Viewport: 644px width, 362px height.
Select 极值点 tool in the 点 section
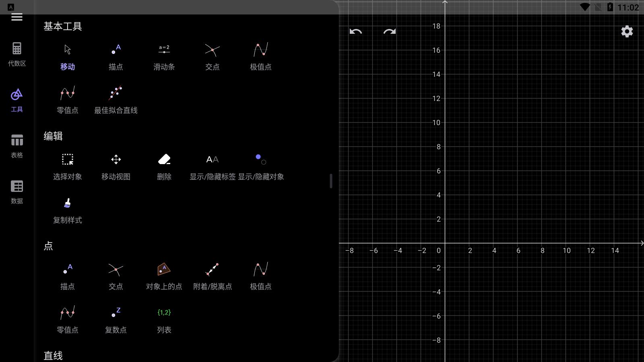pyautogui.click(x=261, y=276)
